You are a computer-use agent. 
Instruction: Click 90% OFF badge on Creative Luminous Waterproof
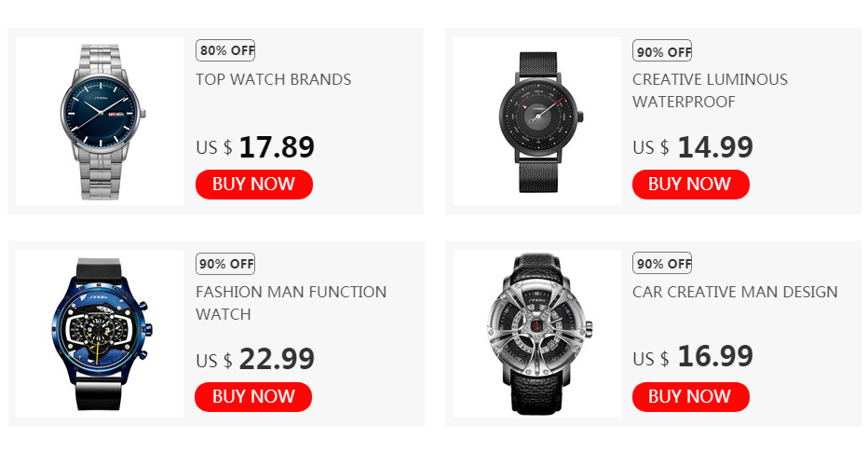coord(662,51)
